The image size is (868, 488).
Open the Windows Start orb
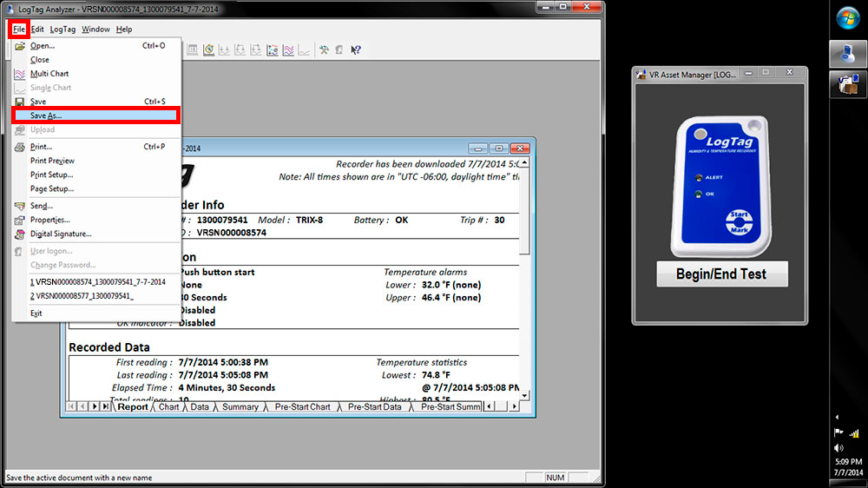[847, 18]
